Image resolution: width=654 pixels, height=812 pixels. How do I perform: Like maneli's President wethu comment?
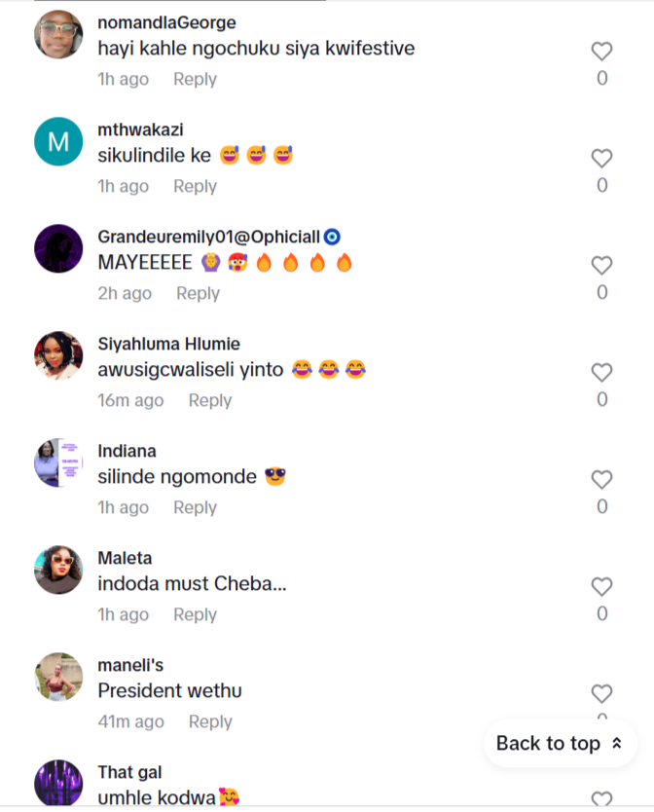click(x=602, y=694)
